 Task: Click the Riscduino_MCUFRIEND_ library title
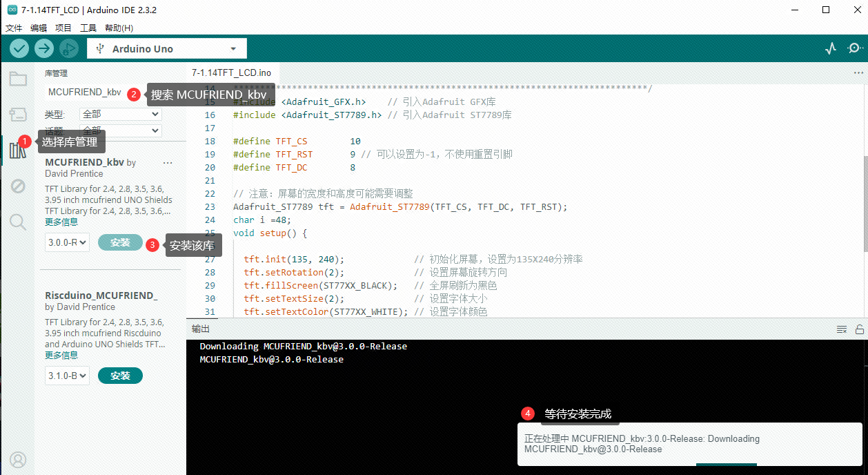[x=101, y=295]
